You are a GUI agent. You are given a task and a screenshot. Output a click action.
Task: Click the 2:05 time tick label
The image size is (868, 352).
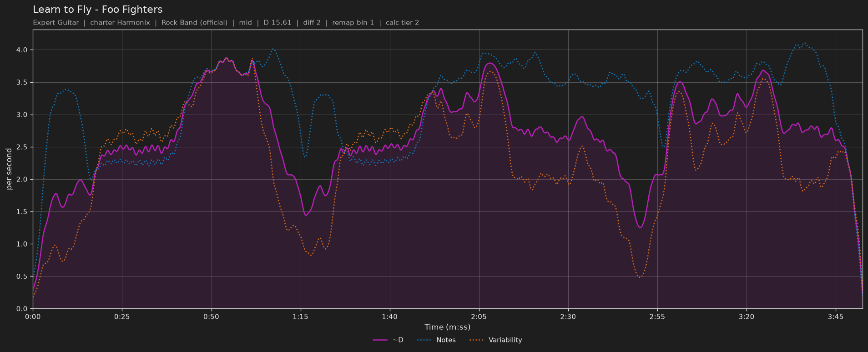[x=479, y=317]
